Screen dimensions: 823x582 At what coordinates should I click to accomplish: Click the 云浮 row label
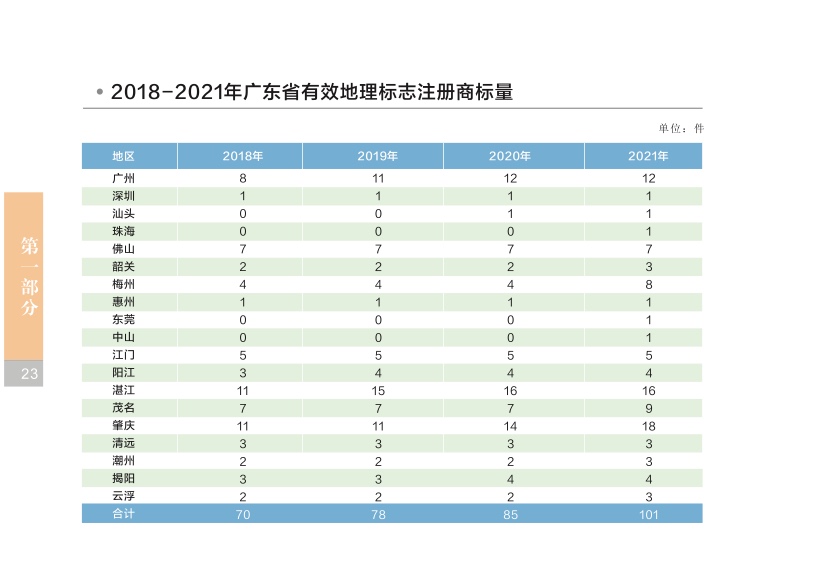[123, 496]
